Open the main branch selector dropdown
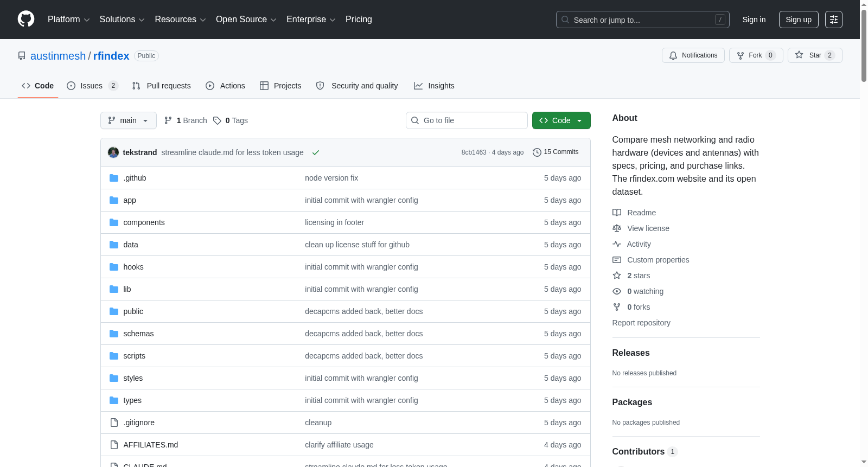868x467 pixels. point(129,120)
